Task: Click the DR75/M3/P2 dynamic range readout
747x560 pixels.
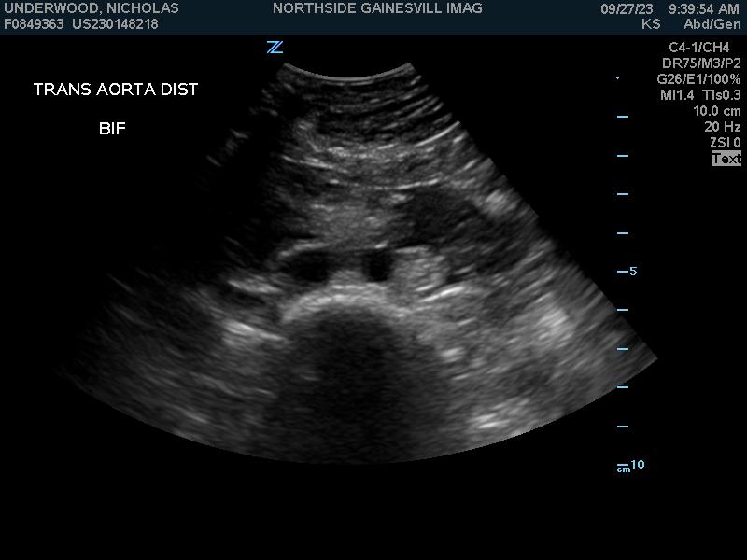Action: click(701, 63)
